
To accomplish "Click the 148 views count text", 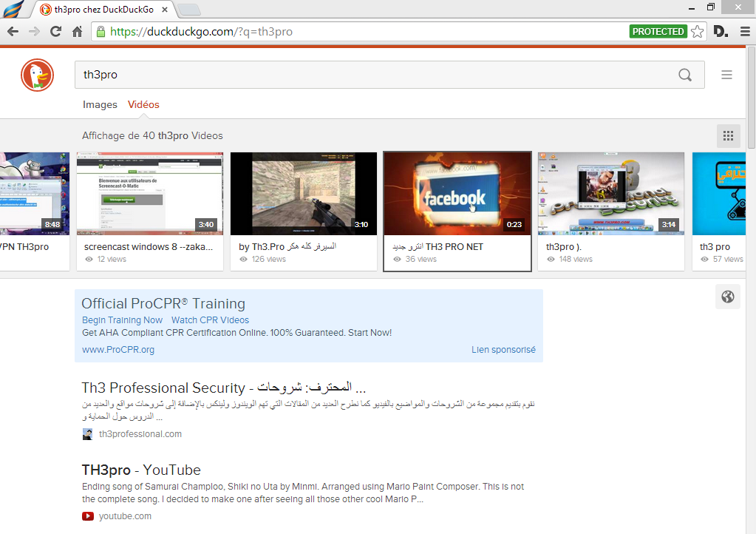I will 576,260.
